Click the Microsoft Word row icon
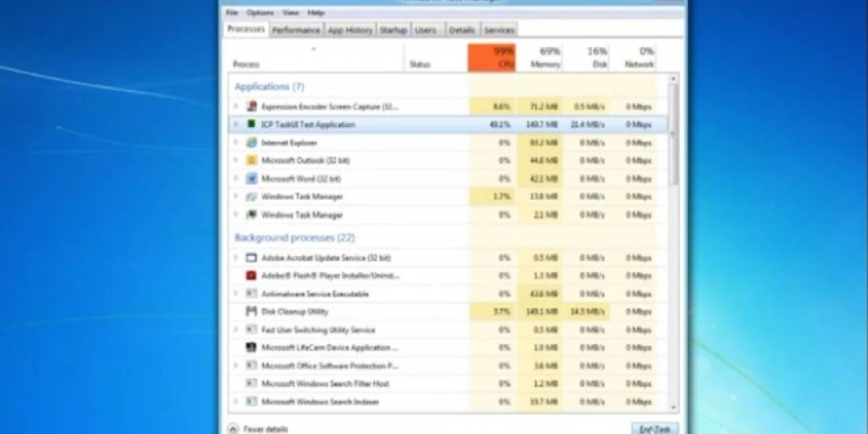The image size is (868, 434). (x=252, y=179)
